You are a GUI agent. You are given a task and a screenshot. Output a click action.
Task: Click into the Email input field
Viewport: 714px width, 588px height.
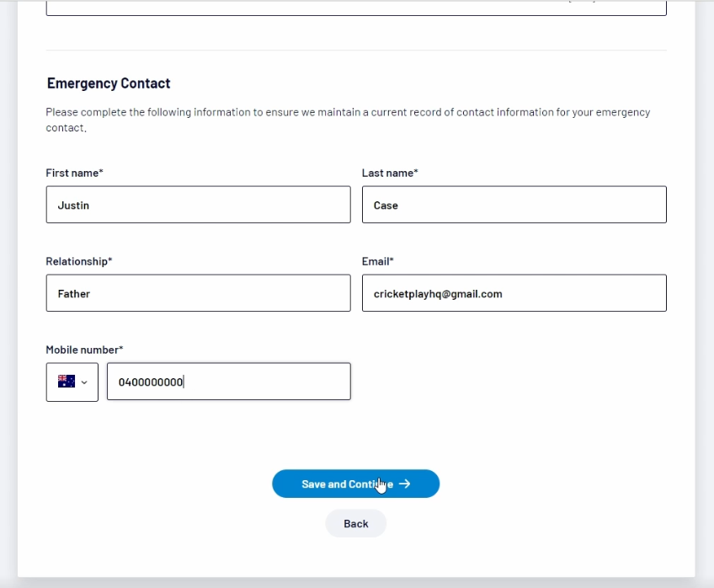point(514,293)
